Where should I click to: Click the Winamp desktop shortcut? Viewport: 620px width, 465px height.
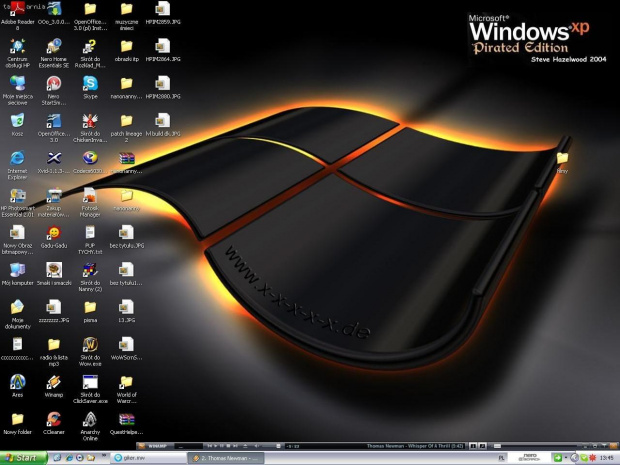click(x=54, y=386)
